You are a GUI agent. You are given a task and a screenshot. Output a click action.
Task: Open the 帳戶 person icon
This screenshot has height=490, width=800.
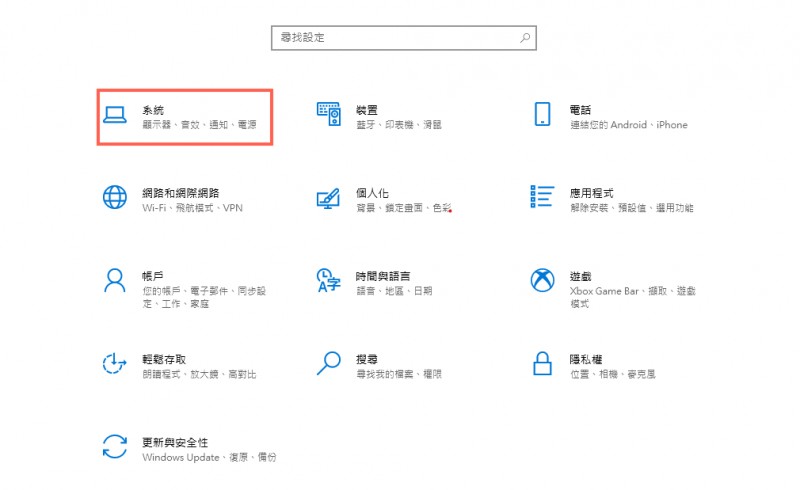115,280
